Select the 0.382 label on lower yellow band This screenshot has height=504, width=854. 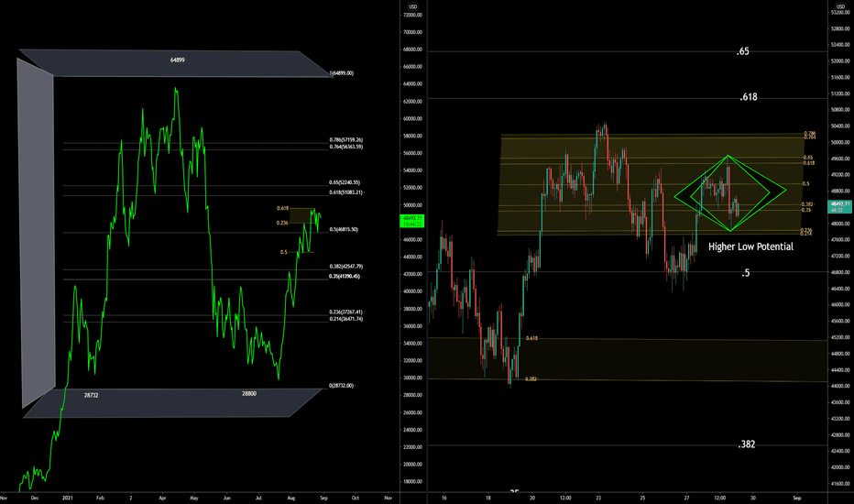[531, 378]
